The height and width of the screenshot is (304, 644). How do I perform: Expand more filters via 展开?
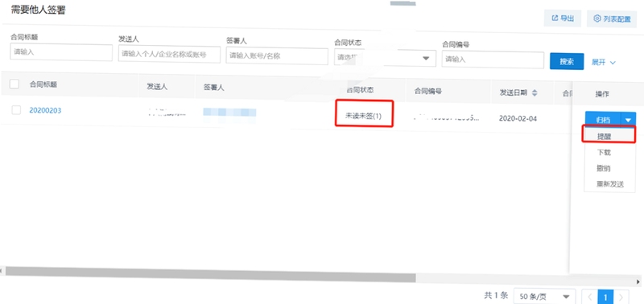click(603, 63)
